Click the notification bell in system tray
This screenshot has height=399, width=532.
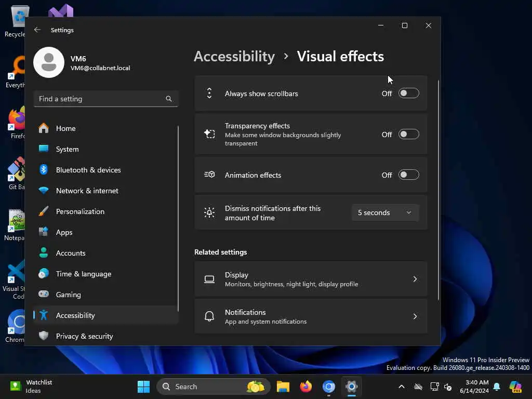[497, 387]
